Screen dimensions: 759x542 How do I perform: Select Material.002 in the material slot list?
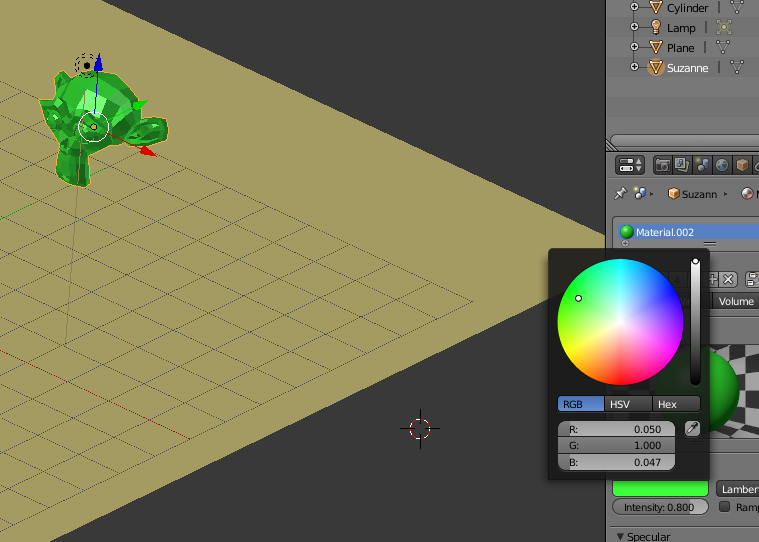[x=688, y=232]
